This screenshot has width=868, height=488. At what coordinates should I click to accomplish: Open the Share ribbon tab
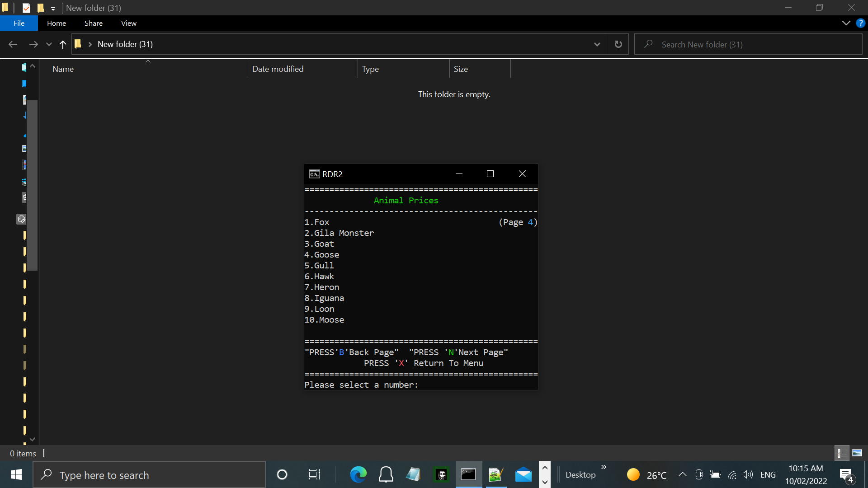[x=93, y=23]
